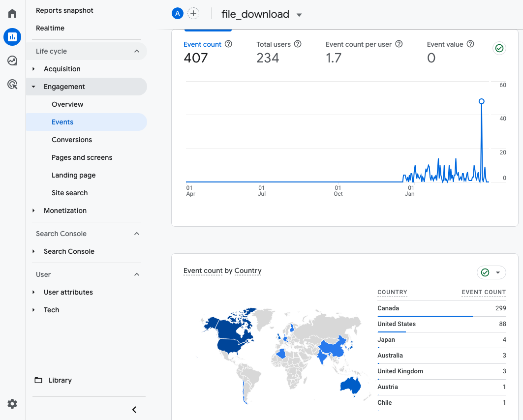This screenshot has height=420, width=523.
Task: Open the Advertising target icon
Action: [x=12, y=85]
